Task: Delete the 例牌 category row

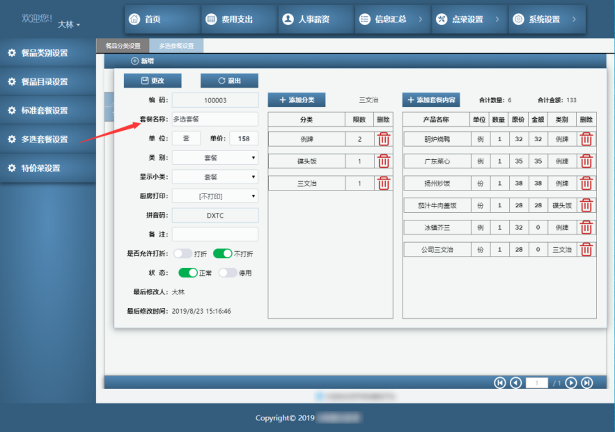Action: [x=383, y=138]
